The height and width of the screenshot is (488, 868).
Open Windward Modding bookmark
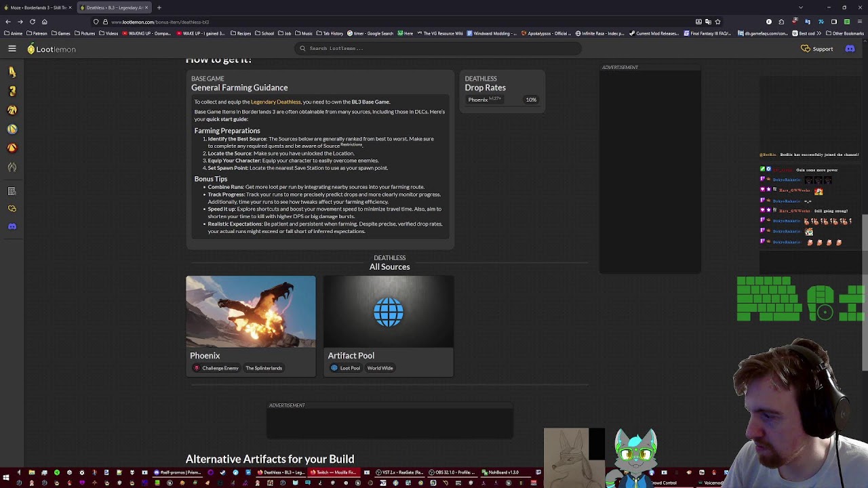tap(492, 33)
